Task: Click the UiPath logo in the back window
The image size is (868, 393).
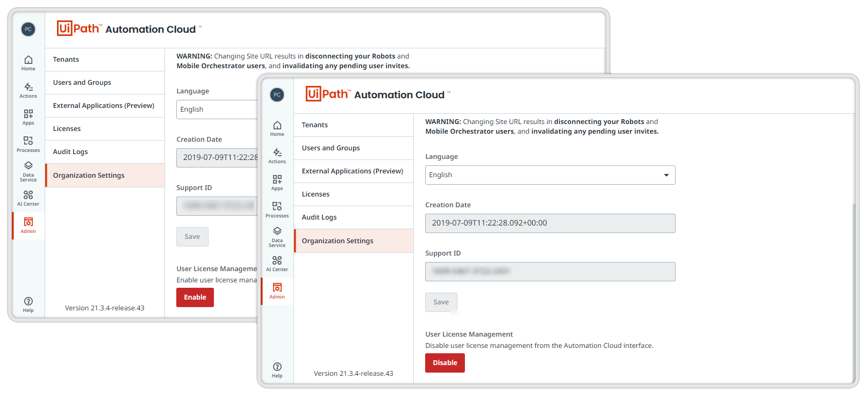Action: [79, 28]
